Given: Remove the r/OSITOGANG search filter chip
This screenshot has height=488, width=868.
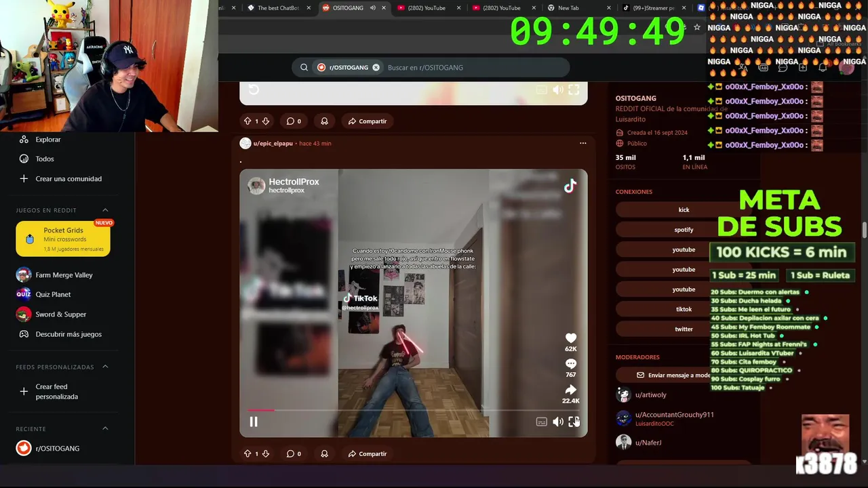Looking at the screenshot, I should pyautogui.click(x=376, y=68).
